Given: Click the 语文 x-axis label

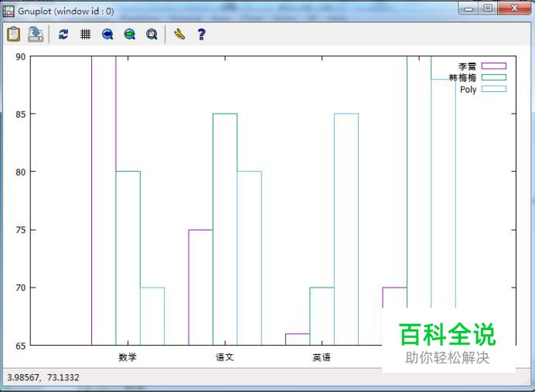Looking at the screenshot, I should pos(225,357).
